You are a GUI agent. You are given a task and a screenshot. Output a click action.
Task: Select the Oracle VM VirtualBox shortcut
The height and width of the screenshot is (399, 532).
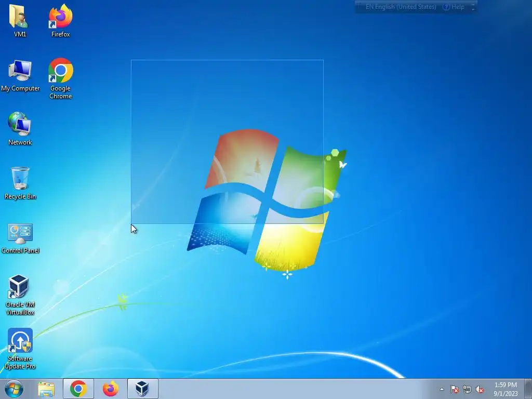click(20, 295)
